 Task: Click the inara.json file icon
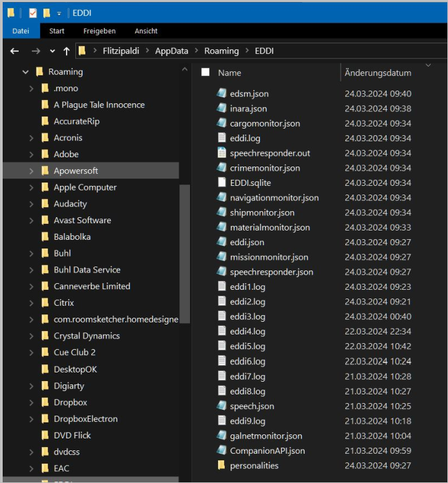click(x=222, y=108)
